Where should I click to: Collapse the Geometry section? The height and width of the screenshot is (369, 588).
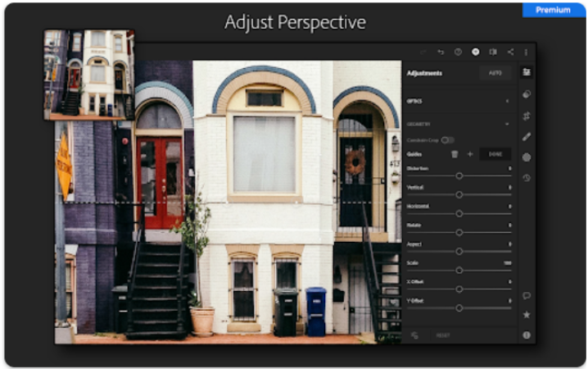(507, 124)
